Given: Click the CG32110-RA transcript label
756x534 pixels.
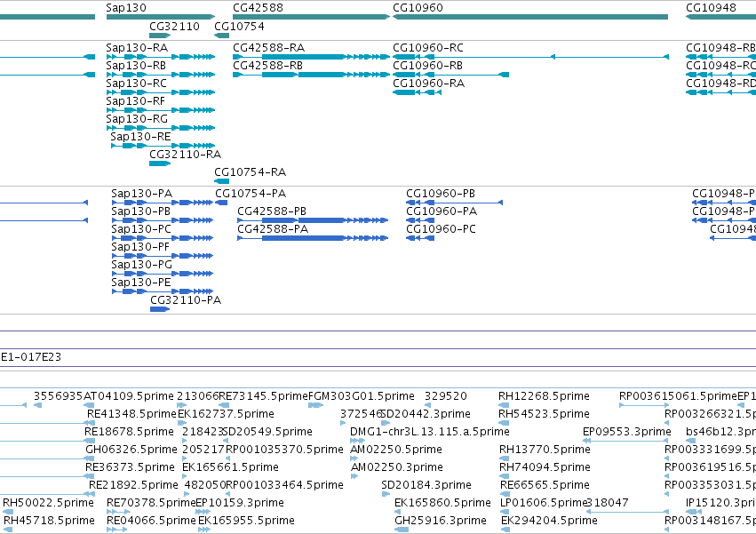Looking at the screenshot, I should click(x=185, y=155).
